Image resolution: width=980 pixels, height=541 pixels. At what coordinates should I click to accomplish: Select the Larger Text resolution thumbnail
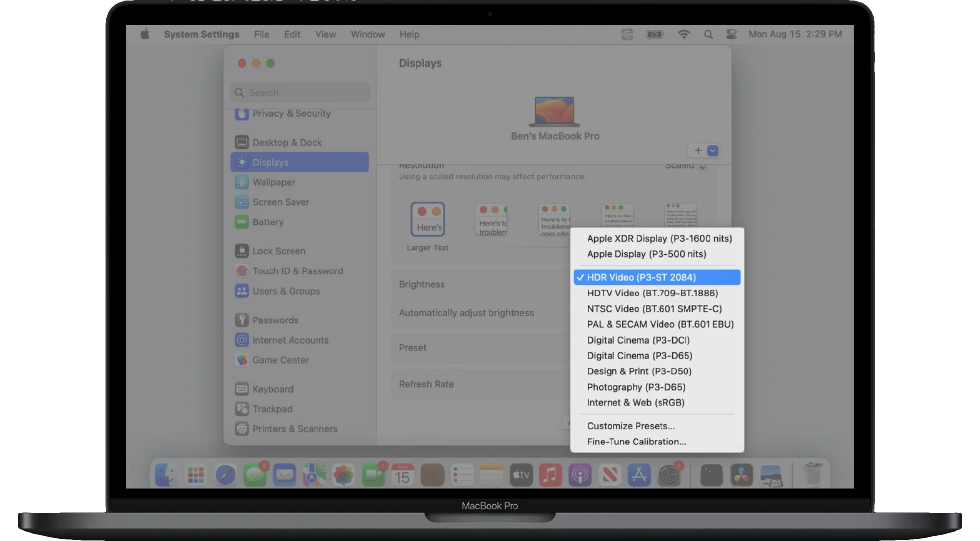pyautogui.click(x=428, y=220)
